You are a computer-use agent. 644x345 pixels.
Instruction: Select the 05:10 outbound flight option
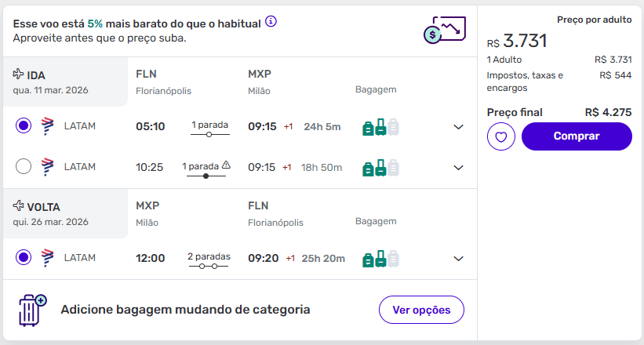click(x=24, y=125)
